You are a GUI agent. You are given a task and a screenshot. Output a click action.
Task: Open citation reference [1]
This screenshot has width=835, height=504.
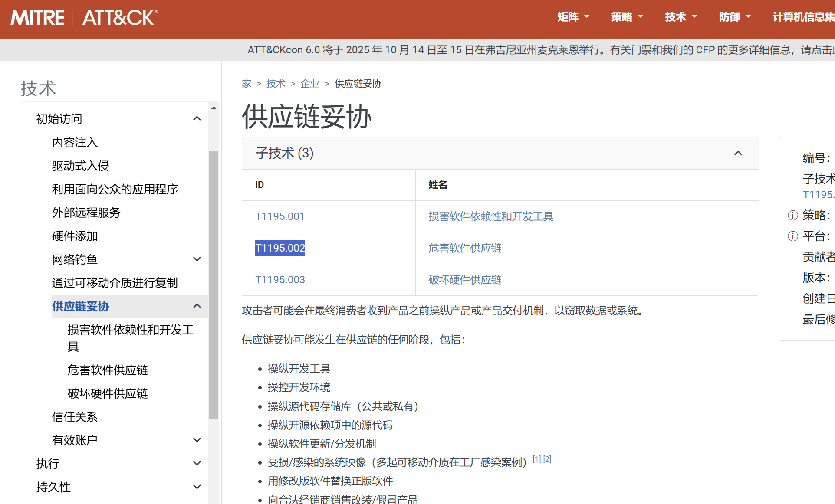[537, 459]
